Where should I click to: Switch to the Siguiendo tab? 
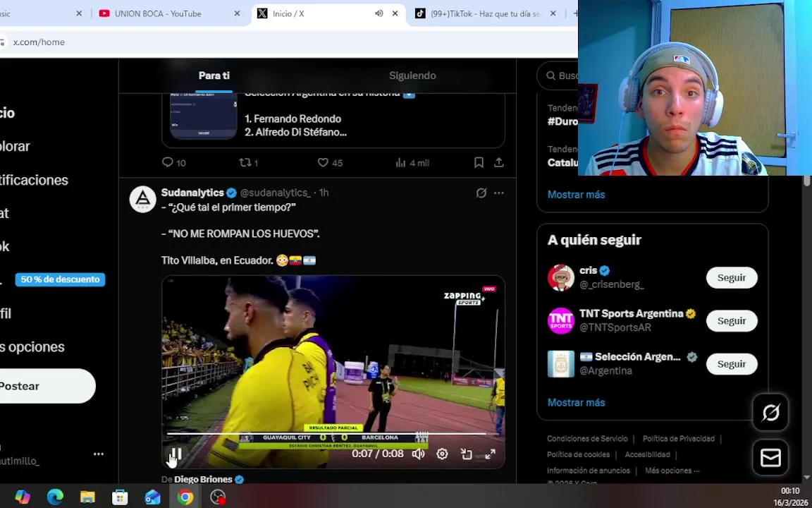(412, 75)
